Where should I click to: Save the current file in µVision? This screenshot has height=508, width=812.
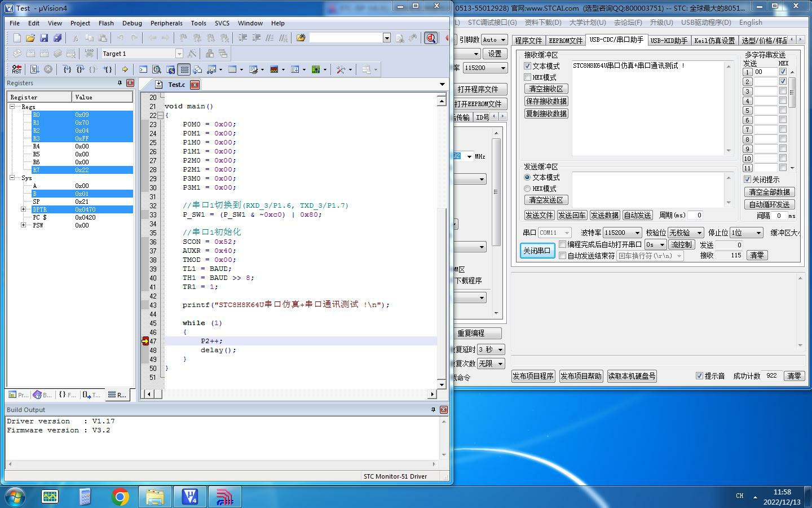[x=44, y=38]
